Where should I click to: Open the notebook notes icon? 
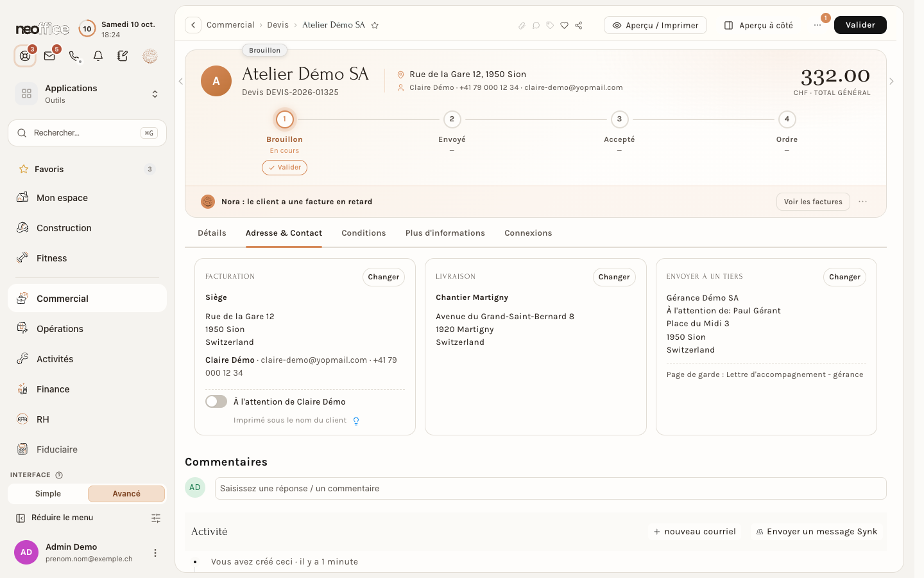coord(123,56)
